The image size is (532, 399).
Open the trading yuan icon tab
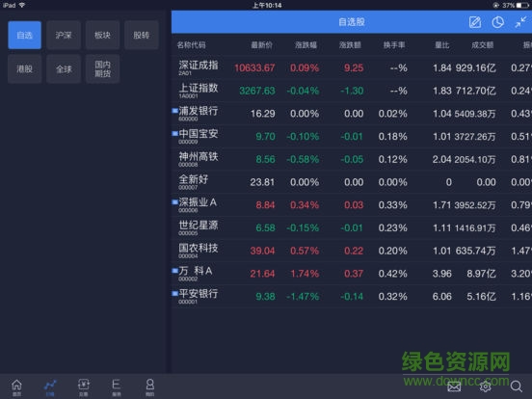tap(84, 387)
